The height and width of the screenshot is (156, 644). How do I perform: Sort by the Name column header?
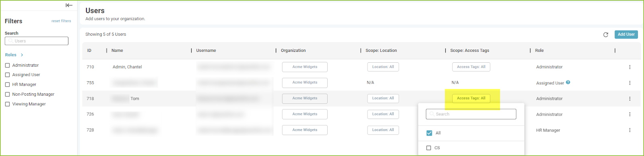pyautogui.click(x=117, y=51)
